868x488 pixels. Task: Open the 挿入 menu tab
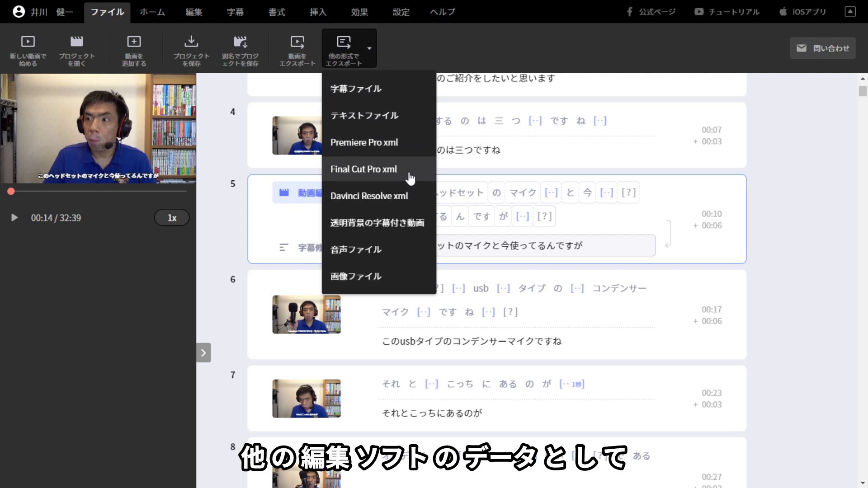318,12
